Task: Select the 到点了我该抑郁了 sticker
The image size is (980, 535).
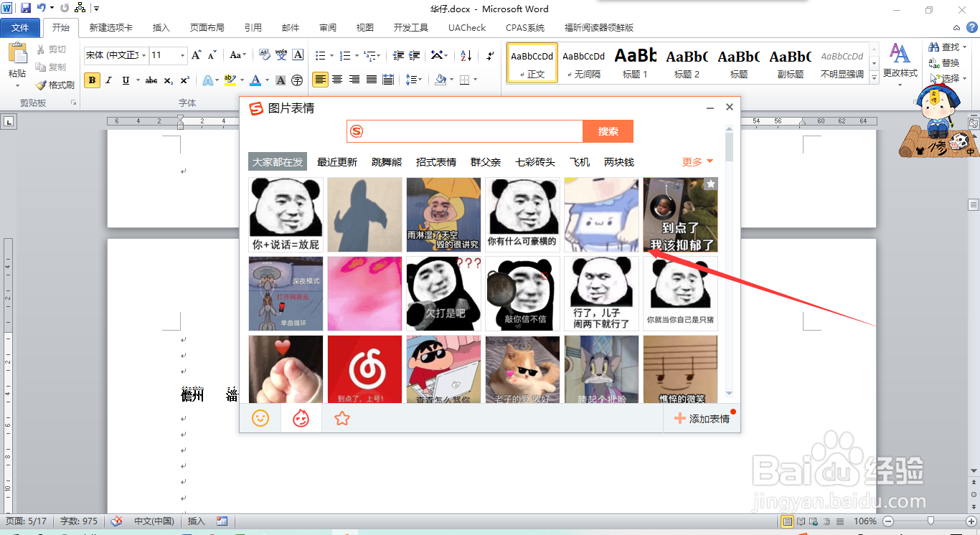Action: pyautogui.click(x=680, y=215)
